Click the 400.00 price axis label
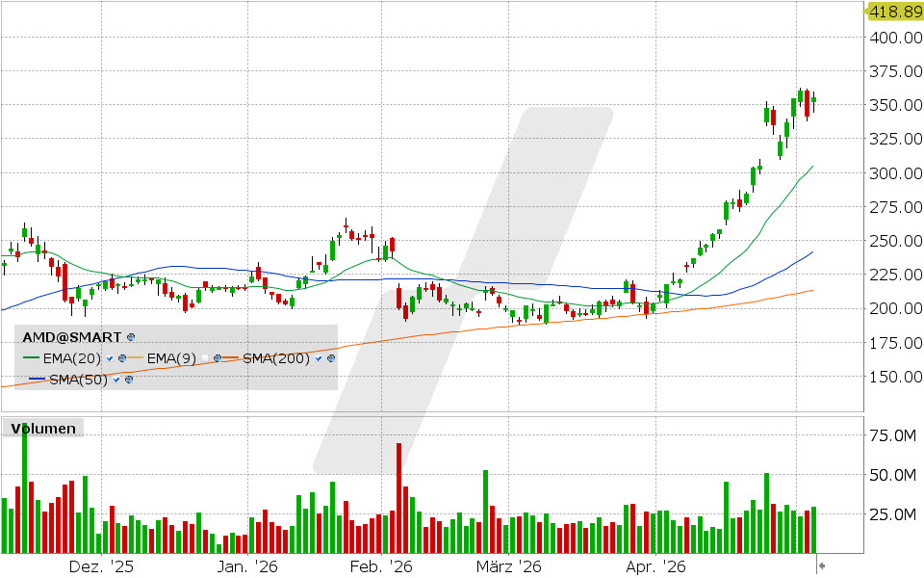The height and width of the screenshot is (578, 924). point(896,38)
